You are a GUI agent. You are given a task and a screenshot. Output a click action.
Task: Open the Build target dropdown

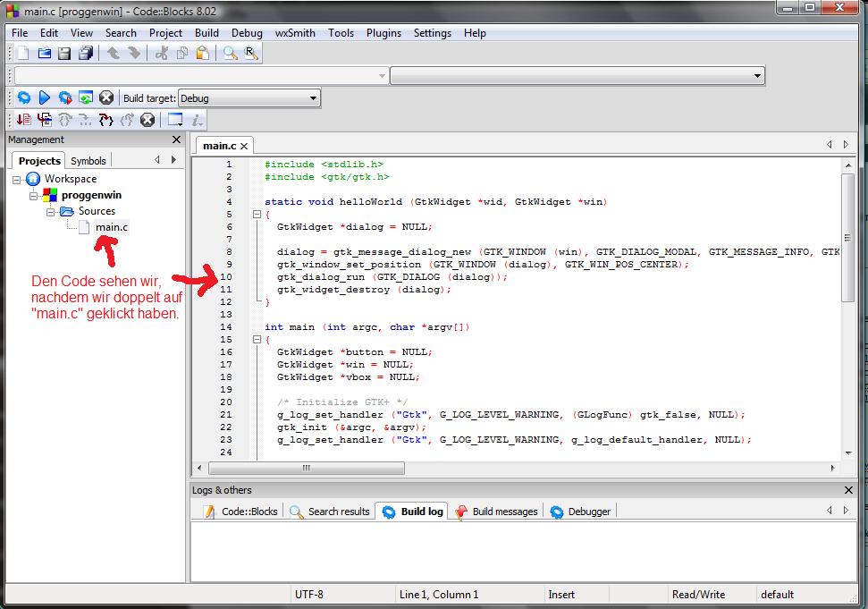(x=313, y=98)
